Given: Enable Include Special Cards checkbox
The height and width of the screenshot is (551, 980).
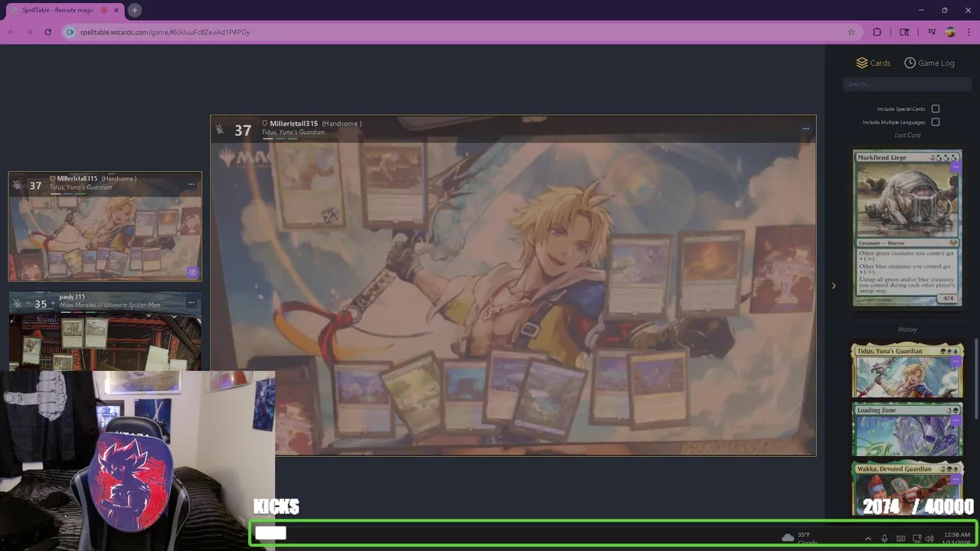Looking at the screenshot, I should [936, 109].
